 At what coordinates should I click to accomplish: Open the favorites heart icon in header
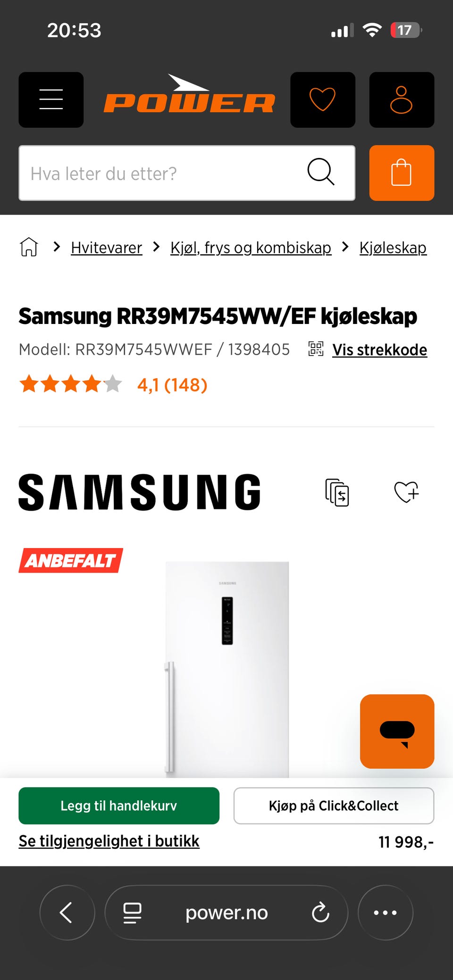(322, 100)
